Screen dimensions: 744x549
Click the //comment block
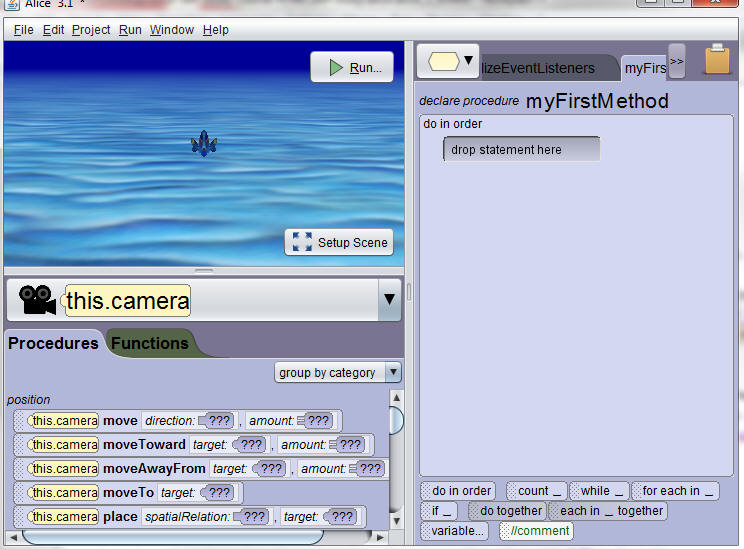pyautogui.click(x=536, y=530)
